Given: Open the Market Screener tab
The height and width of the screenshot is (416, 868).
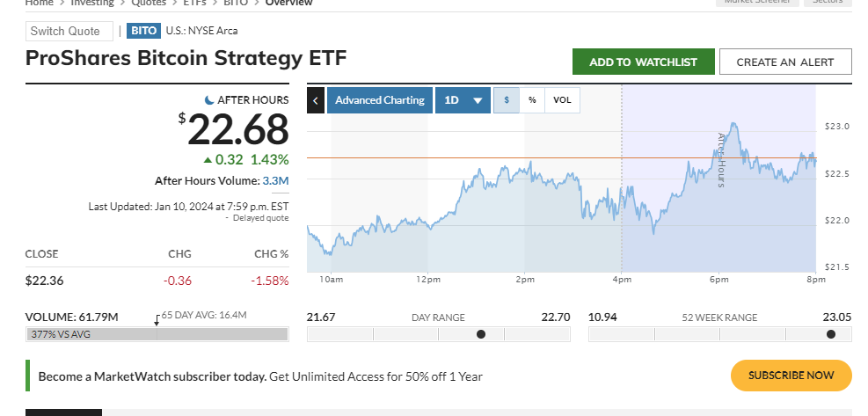Looking at the screenshot, I should [x=757, y=3].
